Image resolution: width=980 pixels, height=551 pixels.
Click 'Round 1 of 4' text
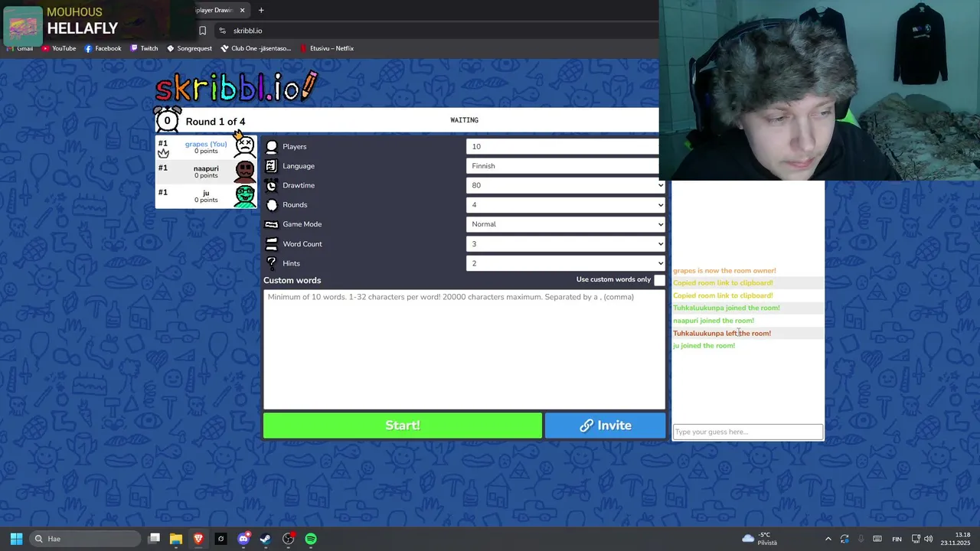click(x=215, y=122)
